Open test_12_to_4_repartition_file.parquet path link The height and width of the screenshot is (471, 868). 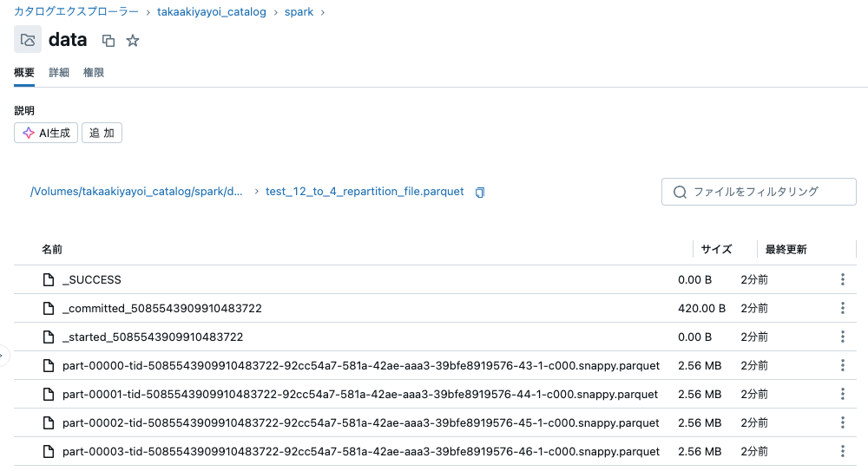pyautogui.click(x=365, y=192)
